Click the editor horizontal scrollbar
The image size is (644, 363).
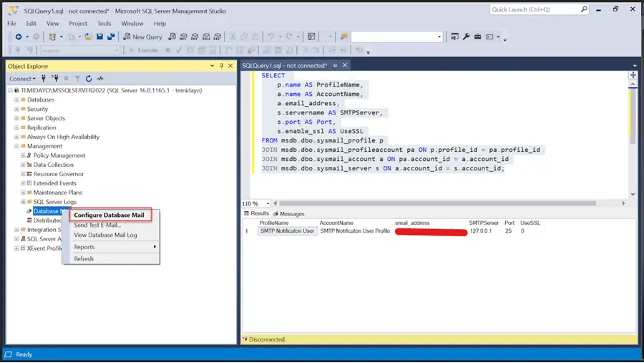point(438,203)
